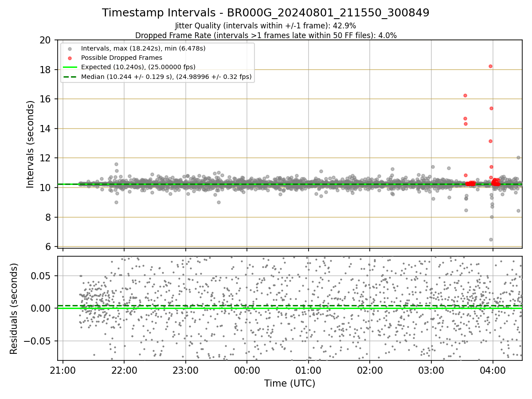Viewport: 532px width, 399px height.
Task: Click the highest red dropped-frame point near 18 seconds
Action: coord(490,66)
